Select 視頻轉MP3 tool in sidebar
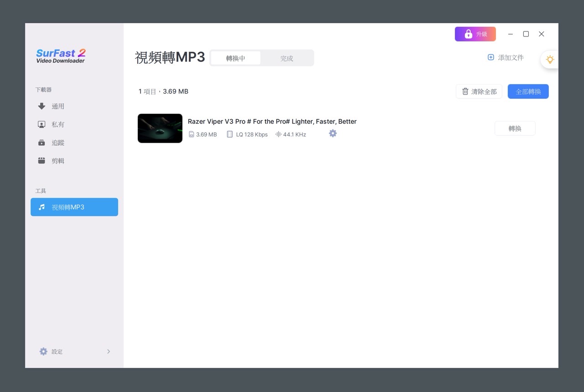 click(74, 207)
